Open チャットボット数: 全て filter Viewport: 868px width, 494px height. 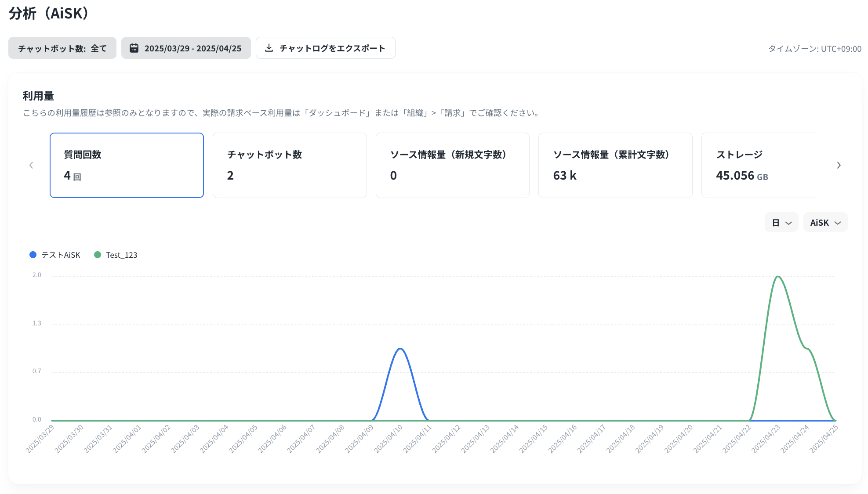pyautogui.click(x=62, y=48)
